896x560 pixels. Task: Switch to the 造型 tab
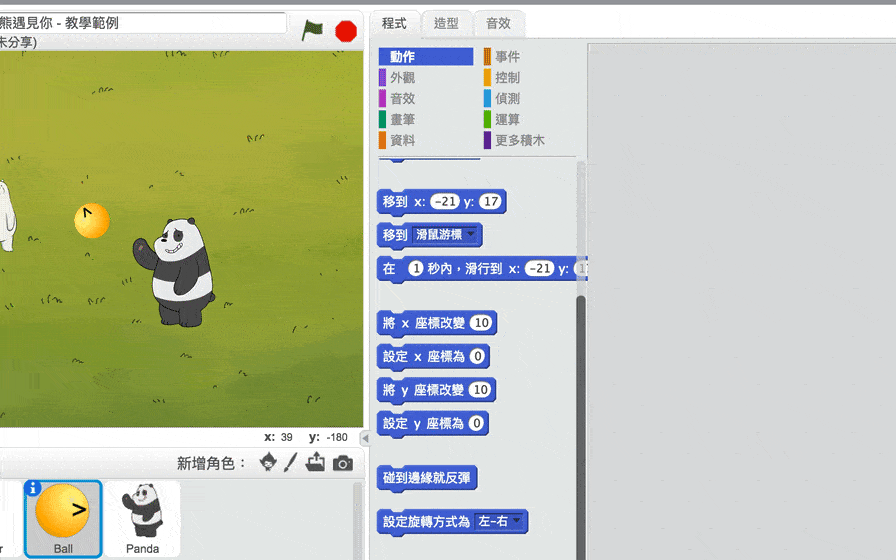446,23
